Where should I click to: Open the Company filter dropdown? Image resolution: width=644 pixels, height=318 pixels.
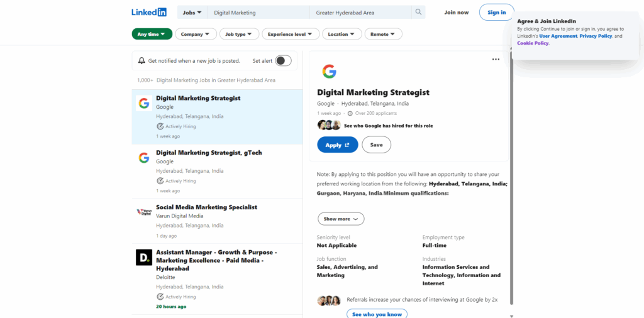pos(196,34)
